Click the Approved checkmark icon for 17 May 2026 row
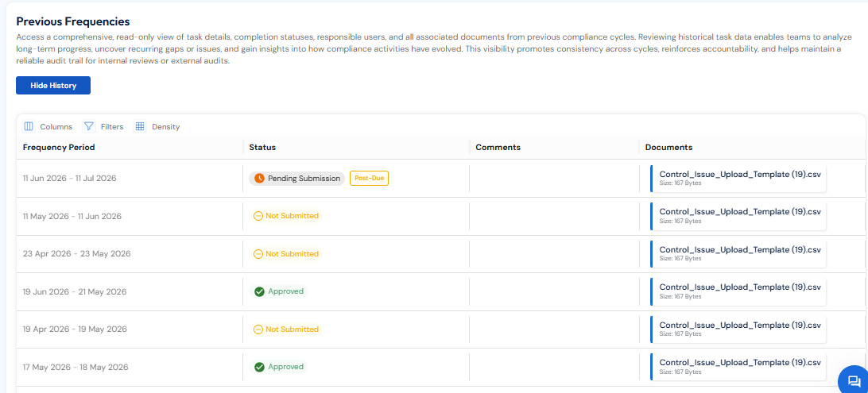 click(259, 367)
